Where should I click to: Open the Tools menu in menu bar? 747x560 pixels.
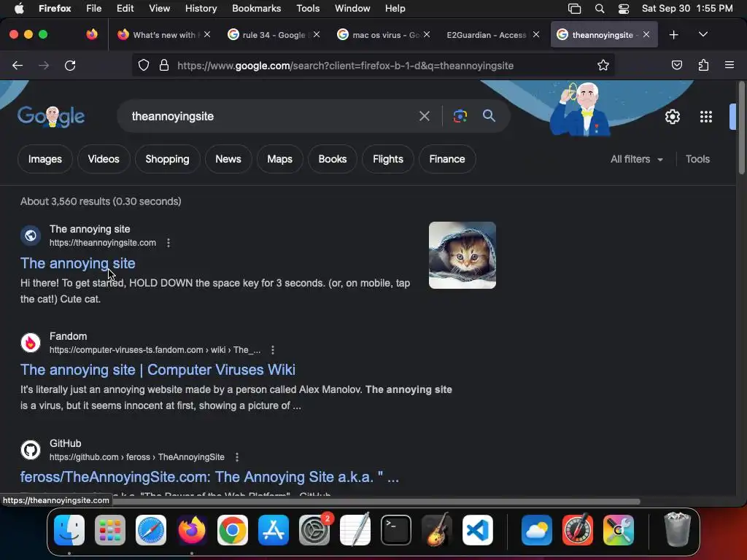point(308,8)
